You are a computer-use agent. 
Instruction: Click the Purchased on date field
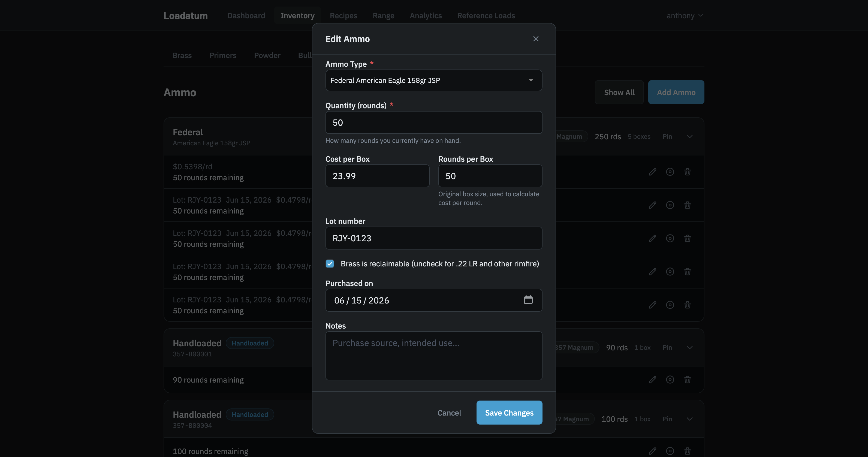[434, 300]
